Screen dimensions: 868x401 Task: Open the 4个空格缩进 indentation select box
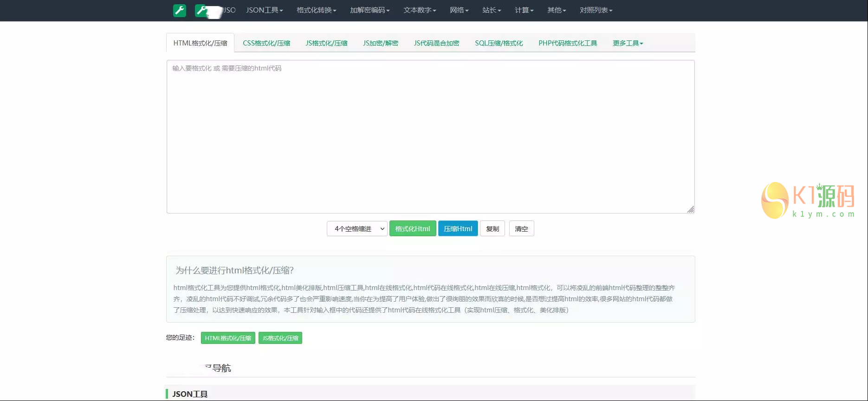tap(357, 229)
